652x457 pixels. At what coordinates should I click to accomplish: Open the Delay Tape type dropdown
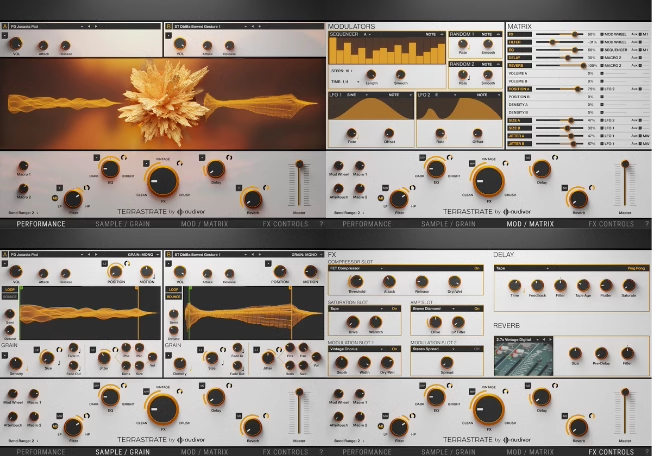click(522, 269)
